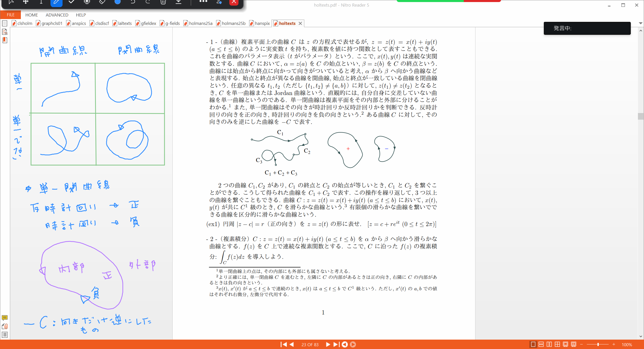The width and height of the screenshot is (644, 349).
Task: Open the pen color selector
Action: pos(117,3)
